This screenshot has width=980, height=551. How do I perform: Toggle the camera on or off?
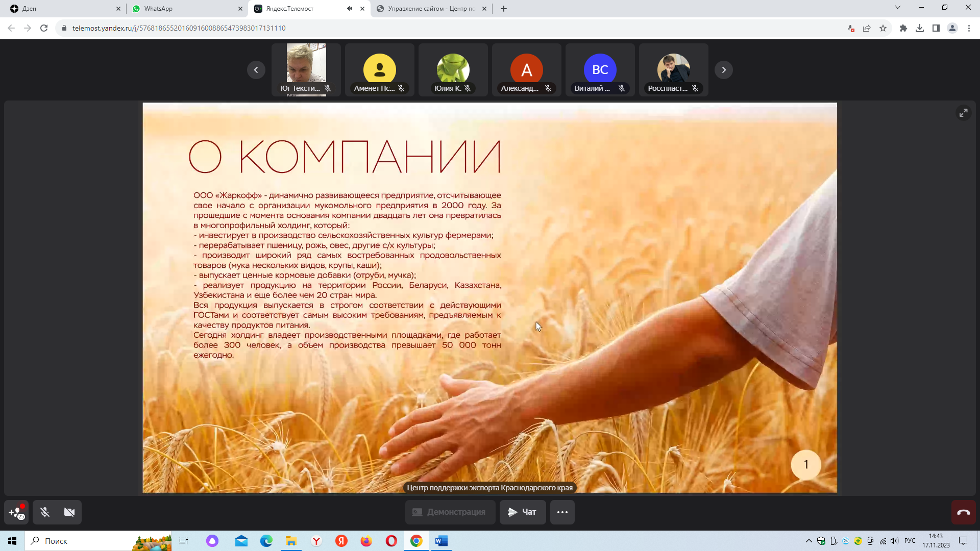tap(69, 512)
